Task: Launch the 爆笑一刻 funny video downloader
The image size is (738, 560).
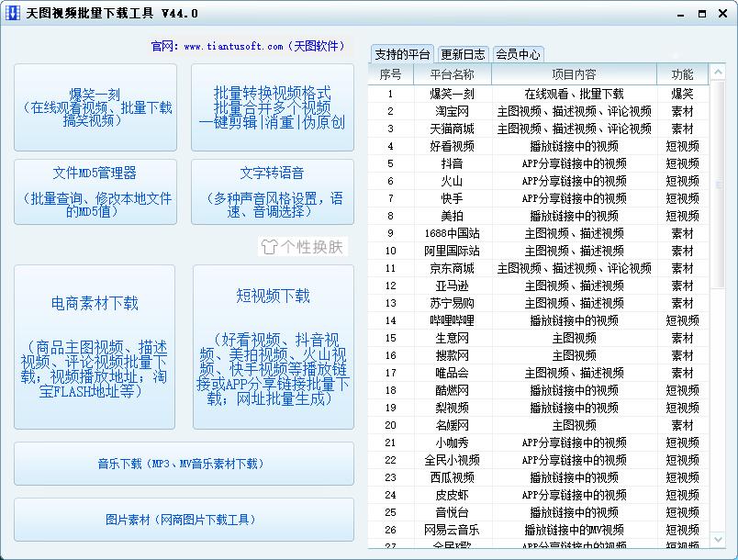Action: 96,106
